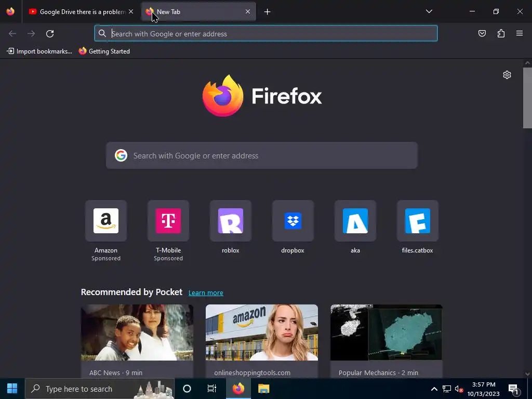Screen dimensions: 532x399
Task: Click the taskbar search box
Action: pyautogui.click(x=100, y=389)
